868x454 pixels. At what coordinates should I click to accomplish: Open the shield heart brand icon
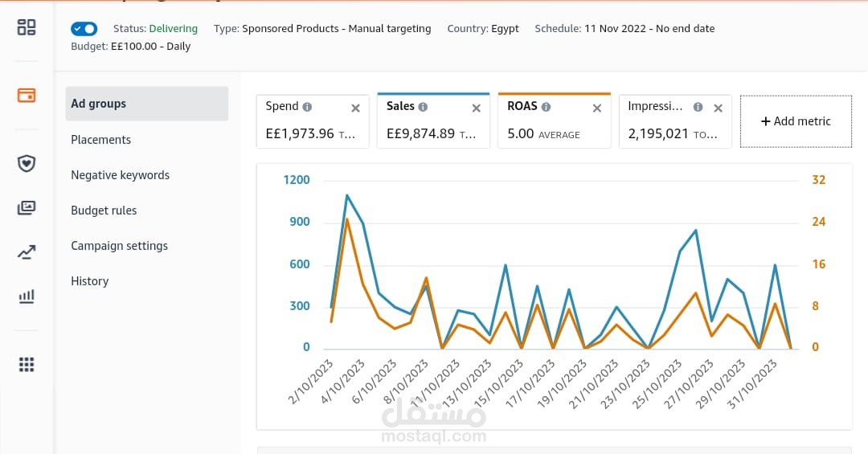[27, 163]
